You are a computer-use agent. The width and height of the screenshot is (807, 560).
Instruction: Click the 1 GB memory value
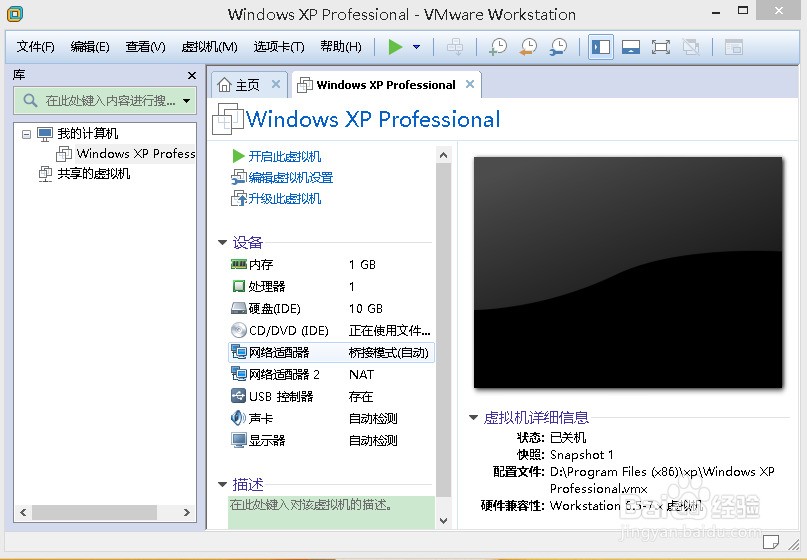pos(362,265)
